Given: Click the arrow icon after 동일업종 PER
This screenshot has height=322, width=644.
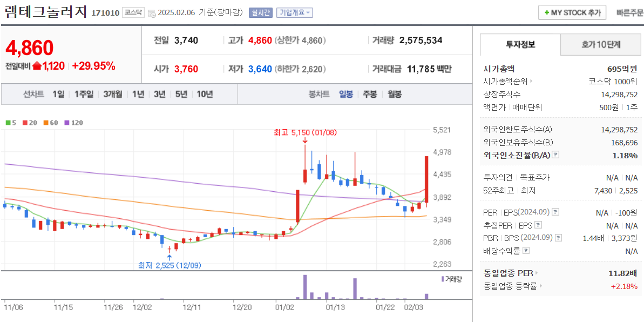Looking at the screenshot, I should coord(536,273).
